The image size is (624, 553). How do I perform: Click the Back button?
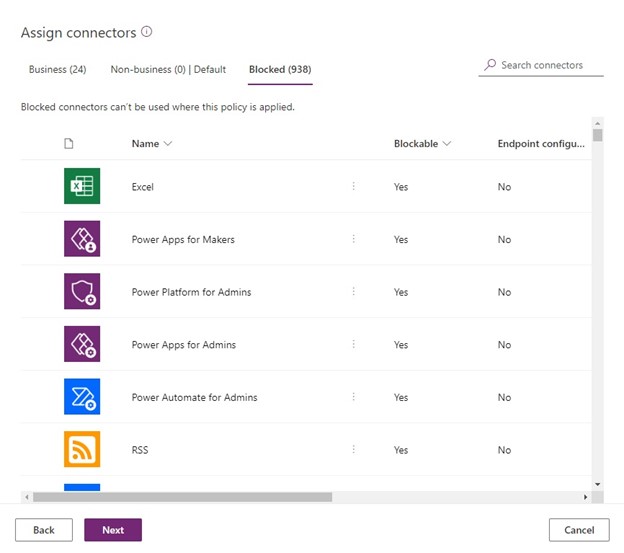[x=44, y=530]
